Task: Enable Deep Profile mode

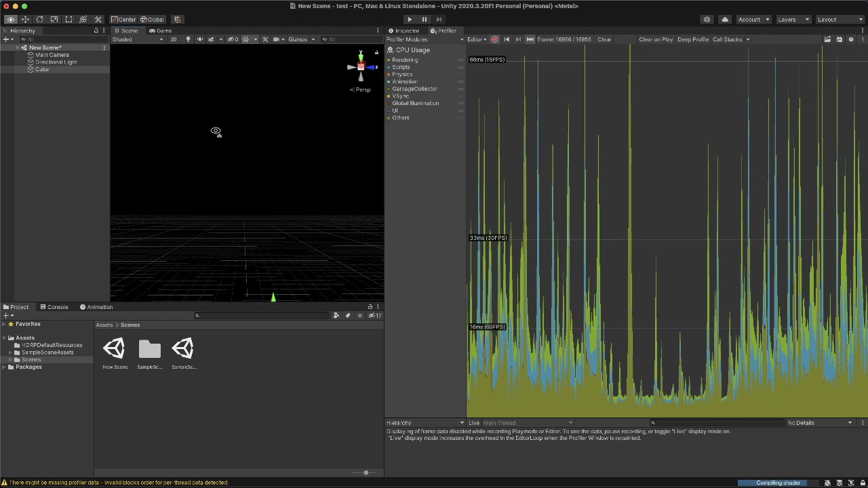Action: [x=692, y=39]
